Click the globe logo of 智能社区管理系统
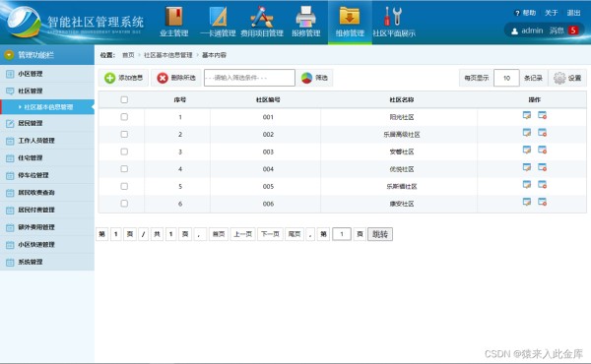Image resolution: width=591 pixels, height=364 pixels. (24, 22)
